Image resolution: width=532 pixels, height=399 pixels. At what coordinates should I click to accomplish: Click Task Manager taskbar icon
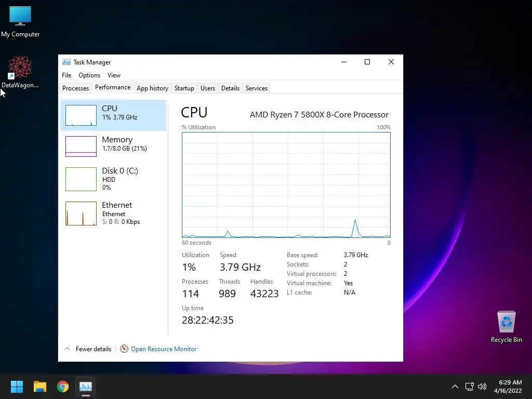pos(86,387)
